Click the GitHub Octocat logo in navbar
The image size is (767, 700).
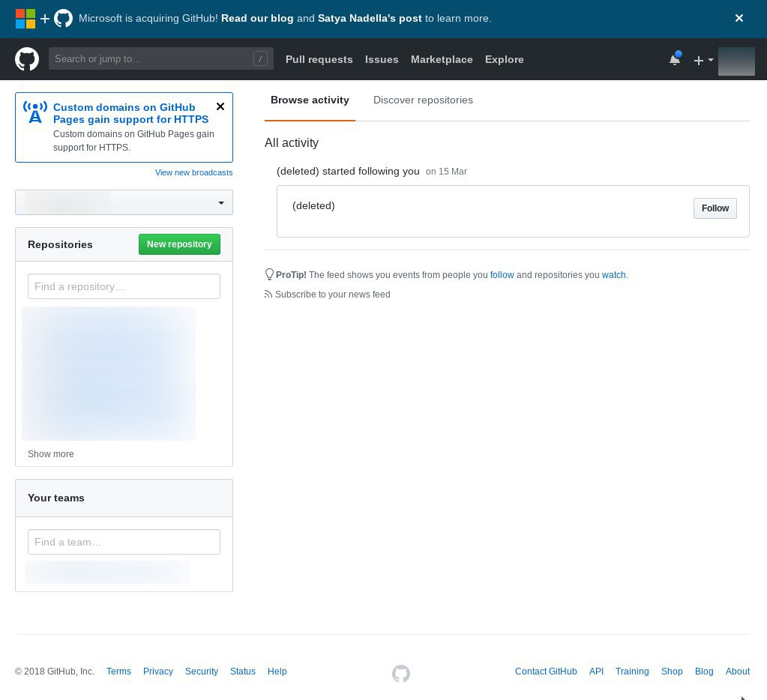pos(27,59)
